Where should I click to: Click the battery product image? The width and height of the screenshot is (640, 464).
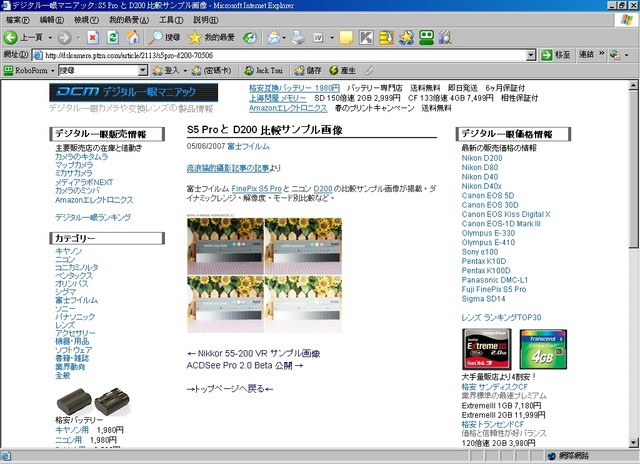coord(93,401)
